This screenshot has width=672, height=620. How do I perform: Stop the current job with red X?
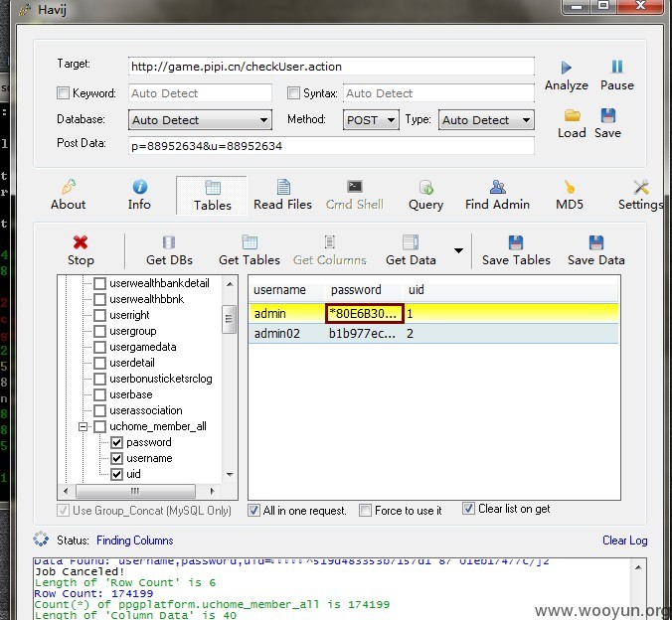[81, 250]
